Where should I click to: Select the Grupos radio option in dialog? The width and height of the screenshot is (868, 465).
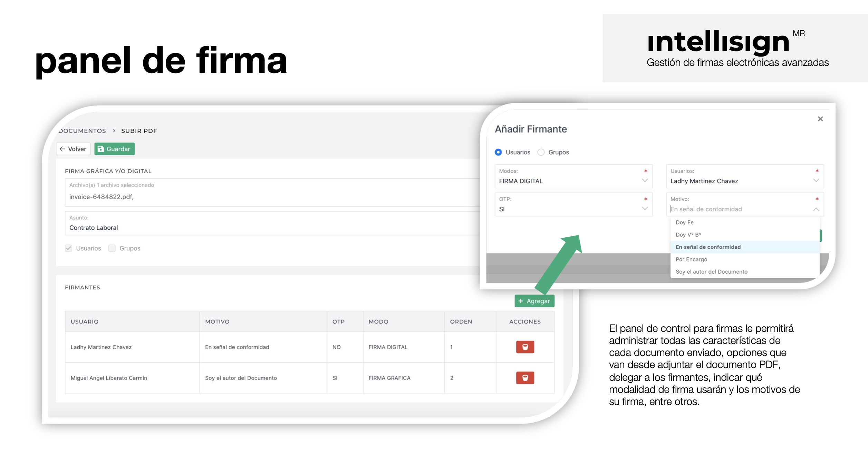click(541, 152)
